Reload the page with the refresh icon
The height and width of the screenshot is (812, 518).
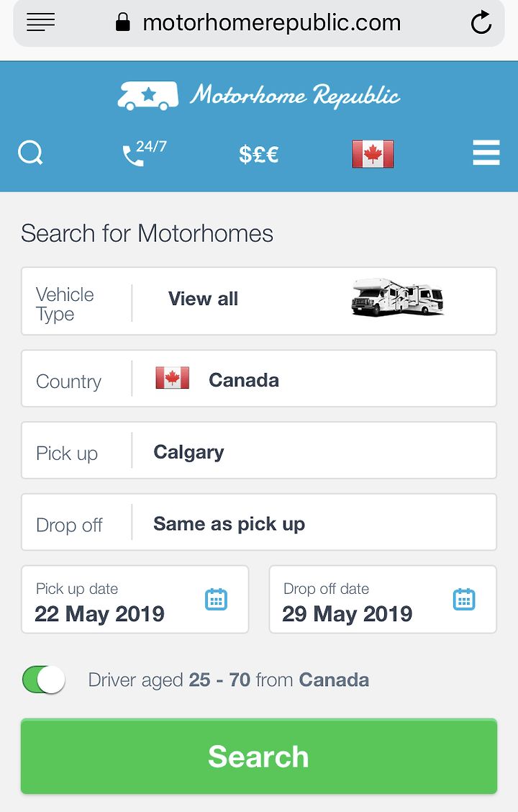pos(481,22)
